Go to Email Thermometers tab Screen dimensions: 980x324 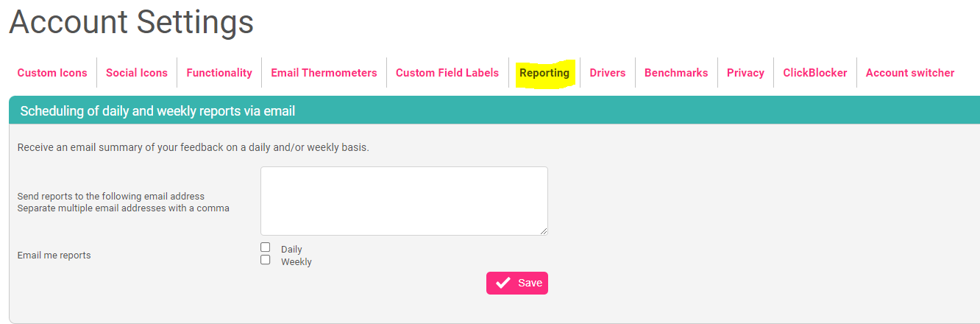(x=324, y=73)
